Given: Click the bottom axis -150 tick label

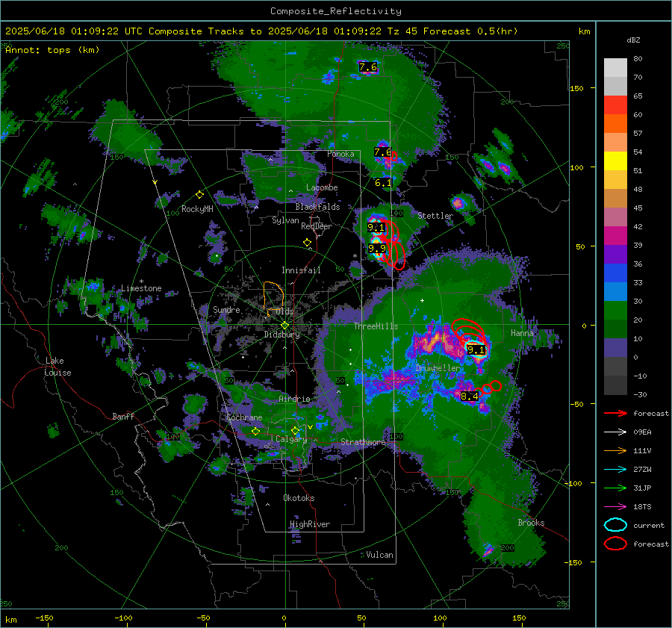Looking at the screenshot, I should click(44, 618).
